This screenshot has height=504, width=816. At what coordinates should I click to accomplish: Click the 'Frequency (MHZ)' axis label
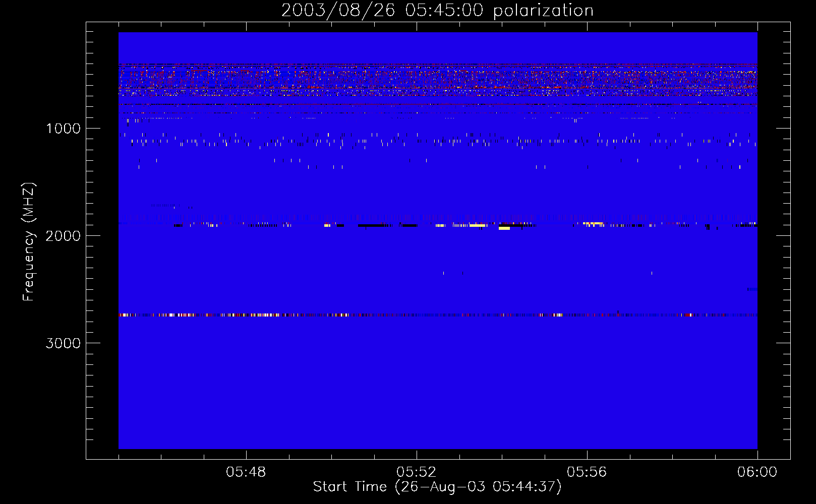[x=29, y=242]
